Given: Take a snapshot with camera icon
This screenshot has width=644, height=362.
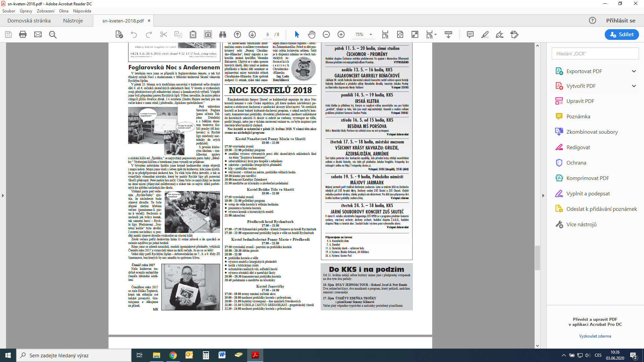Looking at the screenshot, I should (208, 35).
